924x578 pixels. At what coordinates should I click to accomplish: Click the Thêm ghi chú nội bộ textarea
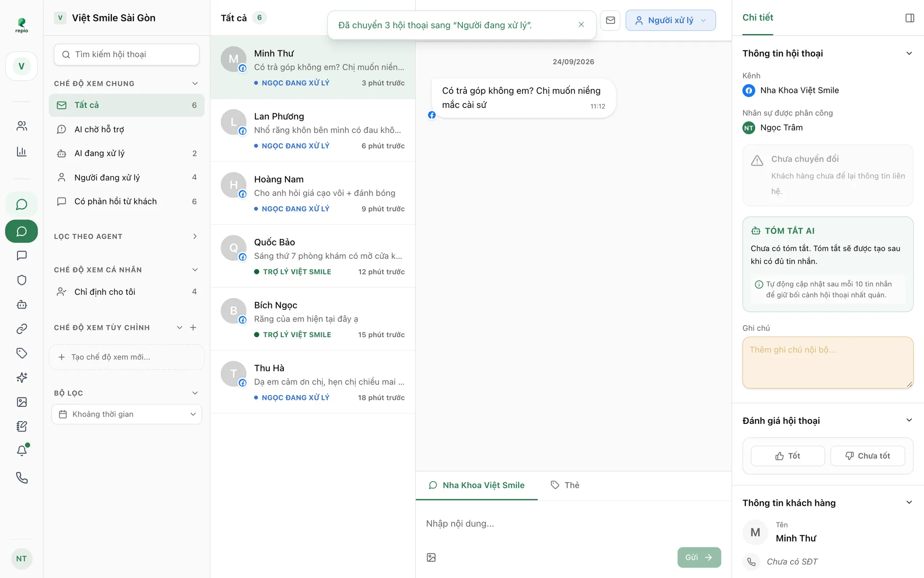coord(827,362)
